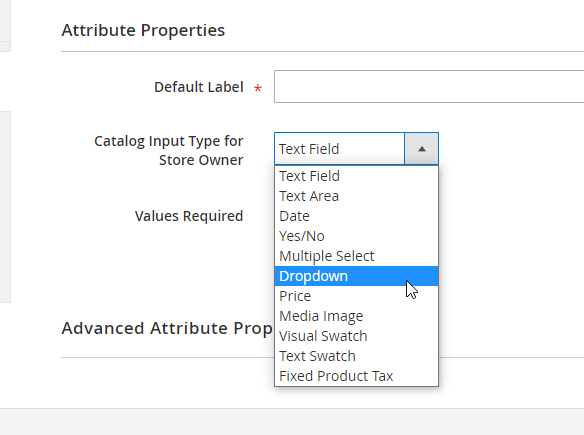Pick Yes/No from the input types
584x435 pixels.
click(x=356, y=236)
